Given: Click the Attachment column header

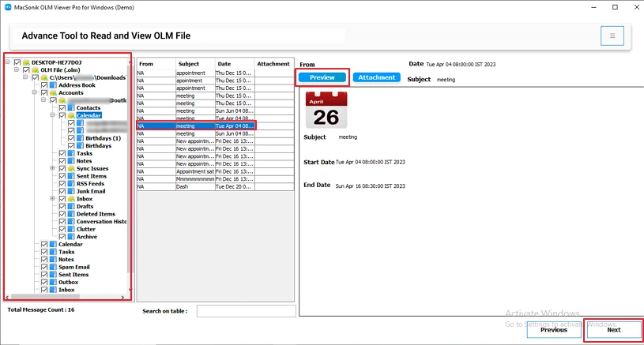Looking at the screenshot, I should (x=274, y=64).
